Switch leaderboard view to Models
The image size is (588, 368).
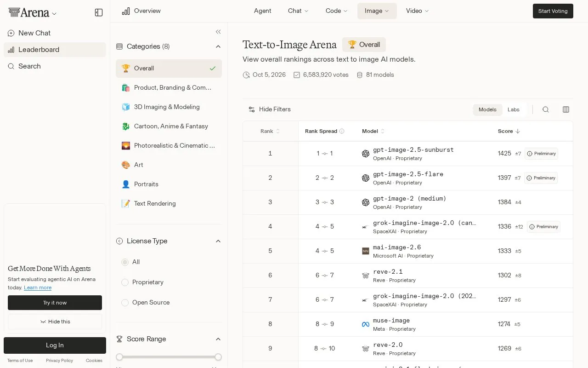[x=487, y=109]
